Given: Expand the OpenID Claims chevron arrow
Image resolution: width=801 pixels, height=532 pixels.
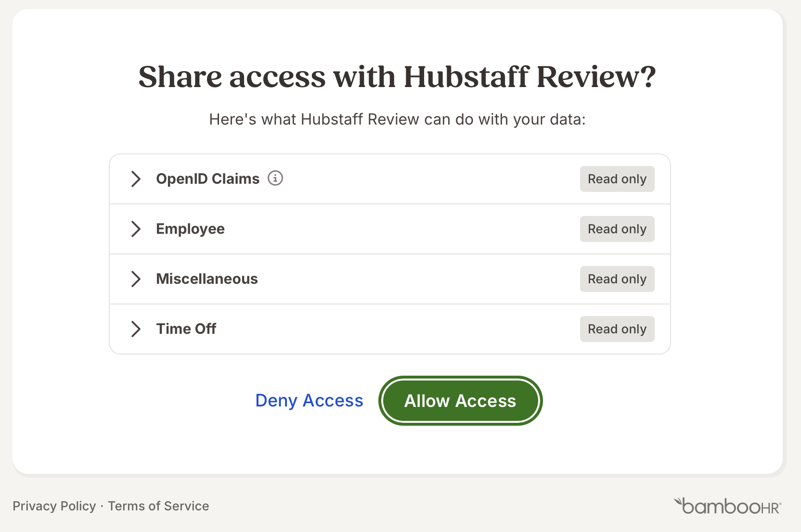Looking at the screenshot, I should click(136, 179).
